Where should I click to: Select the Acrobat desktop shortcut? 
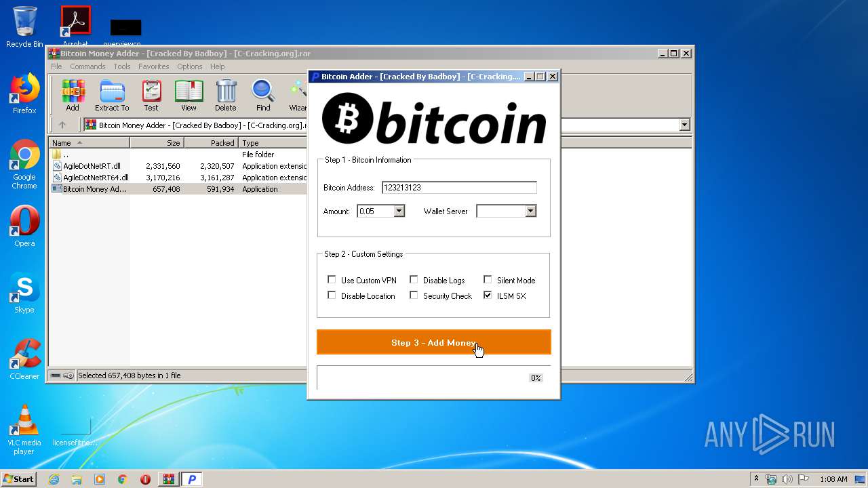click(x=76, y=27)
